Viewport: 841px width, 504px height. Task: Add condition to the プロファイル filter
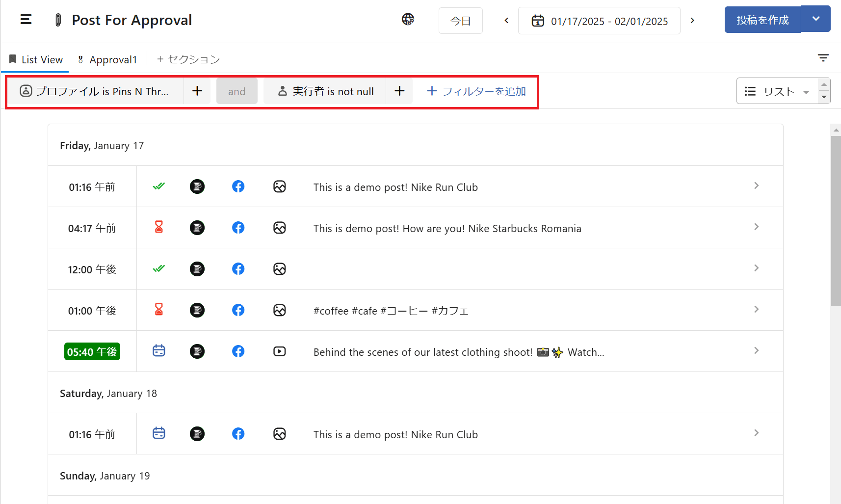tap(197, 91)
